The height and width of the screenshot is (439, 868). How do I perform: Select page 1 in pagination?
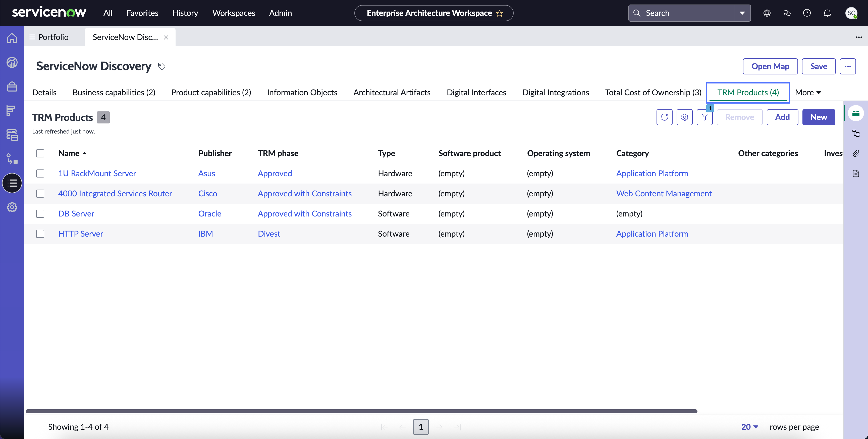[420, 427]
